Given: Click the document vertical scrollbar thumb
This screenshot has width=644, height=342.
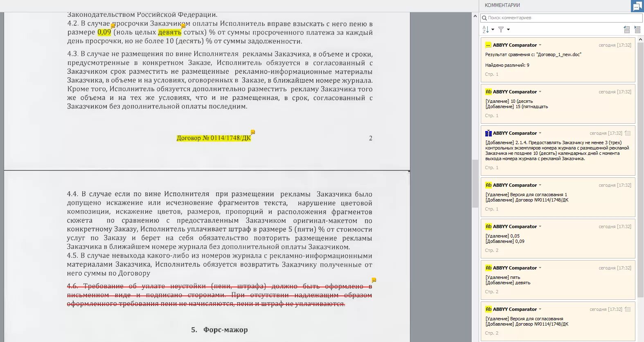Looking at the screenshot, I should tap(475, 183).
